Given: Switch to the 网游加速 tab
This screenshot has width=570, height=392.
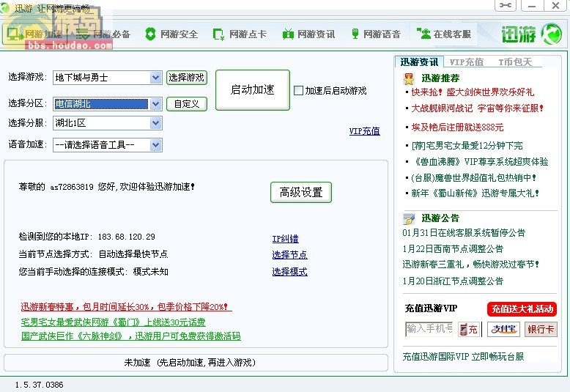Looking at the screenshot, I should point(36,34).
